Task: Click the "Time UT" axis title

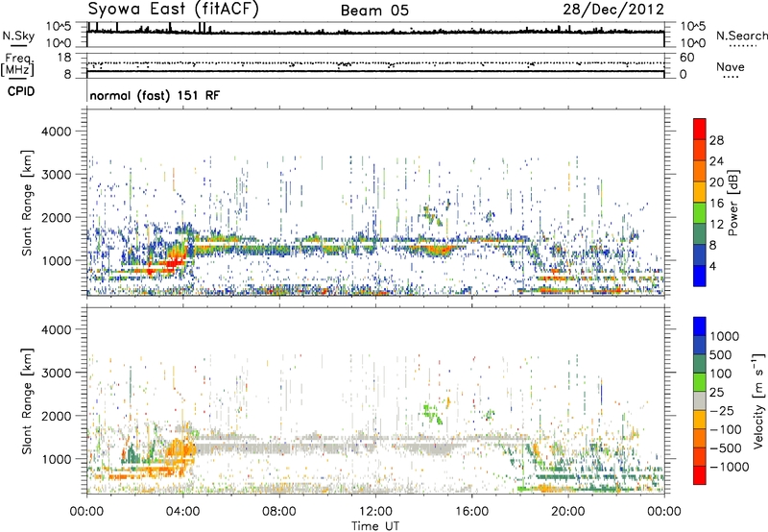Action: coord(375,526)
